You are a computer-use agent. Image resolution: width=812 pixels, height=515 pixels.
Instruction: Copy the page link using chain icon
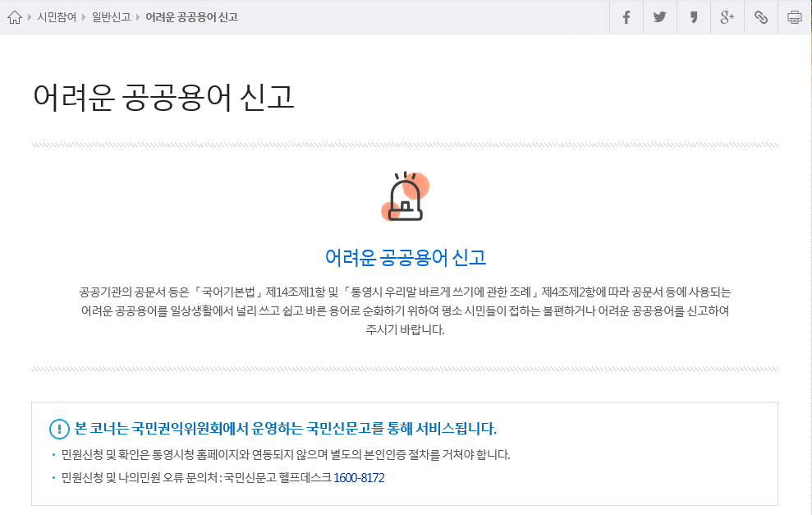pyautogui.click(x=760, y=17)
